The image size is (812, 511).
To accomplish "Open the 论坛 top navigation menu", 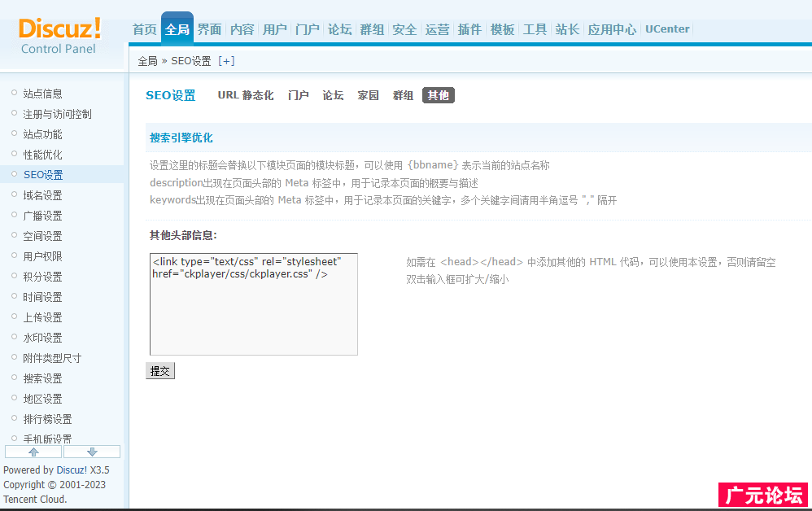I will click(x=339, y=29).
